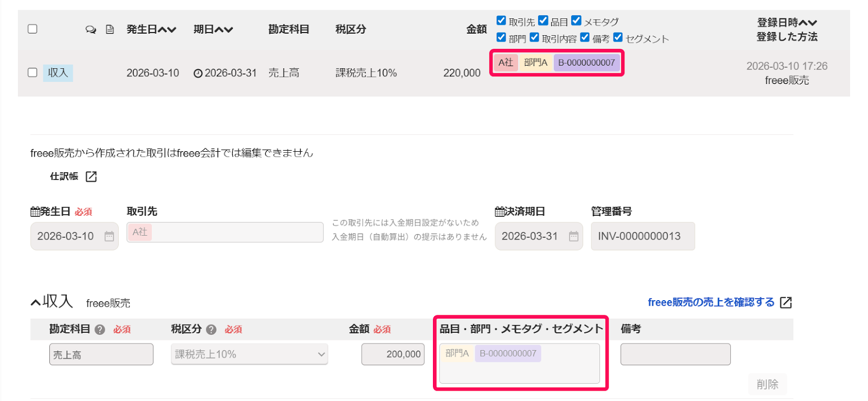Click the 2026-03-10 17:26 registration timestamp

point(787,66)
